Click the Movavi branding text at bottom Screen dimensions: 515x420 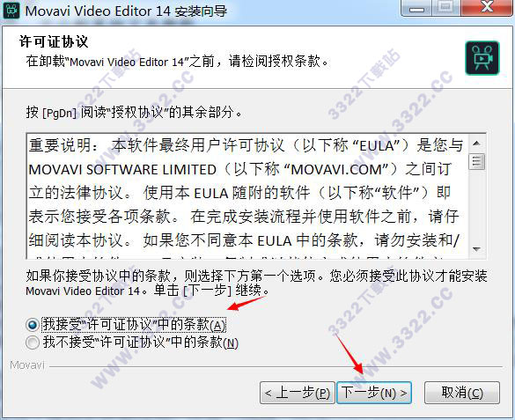pyautogui.click(x=27, y=365)
